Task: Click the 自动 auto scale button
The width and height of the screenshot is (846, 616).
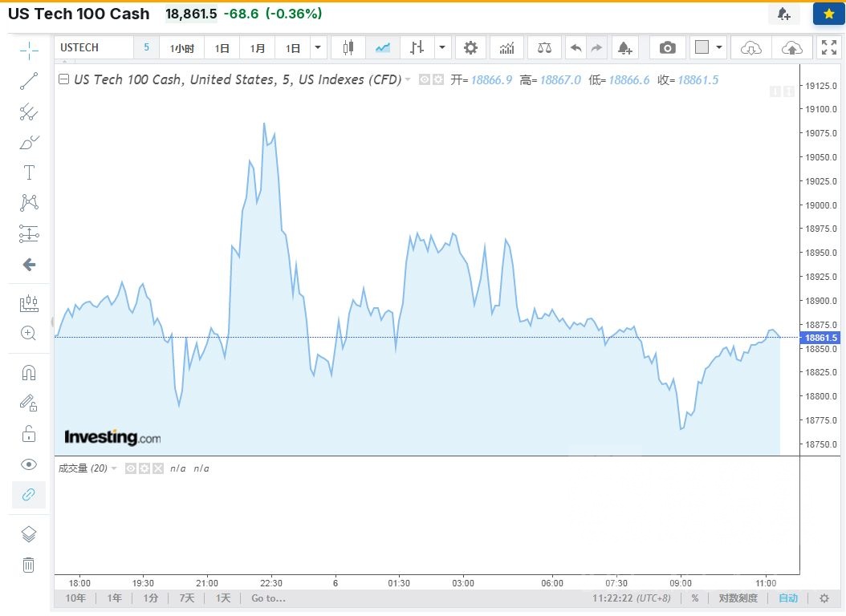Action: pos(787,598)
